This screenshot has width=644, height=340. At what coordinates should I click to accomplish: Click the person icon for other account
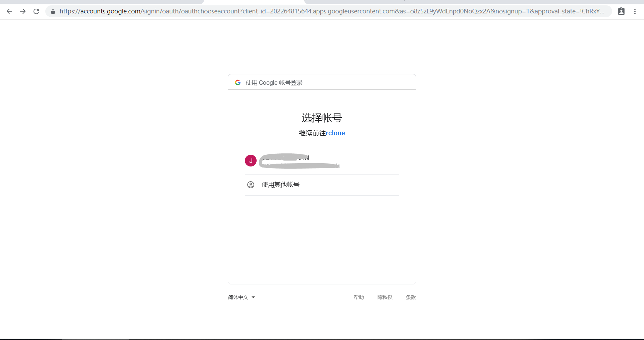coord(251,185)
